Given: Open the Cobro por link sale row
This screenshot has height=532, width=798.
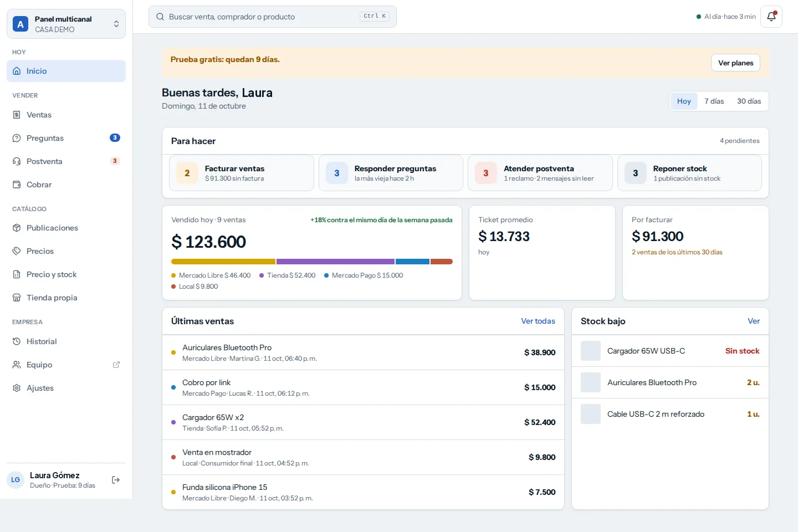Looking at the screenshot, I should point(363,387).
